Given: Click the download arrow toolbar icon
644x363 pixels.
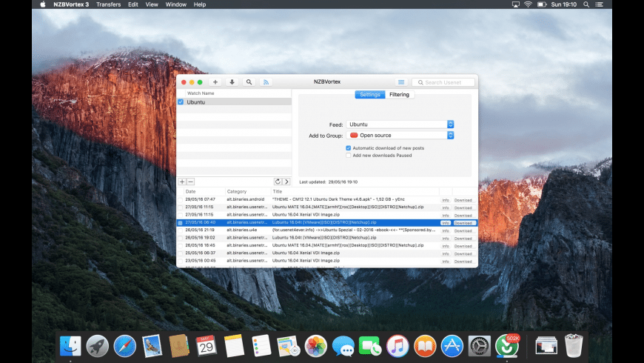Looking at the screenshot, I should pyautogui.click(x=232, y=82).
